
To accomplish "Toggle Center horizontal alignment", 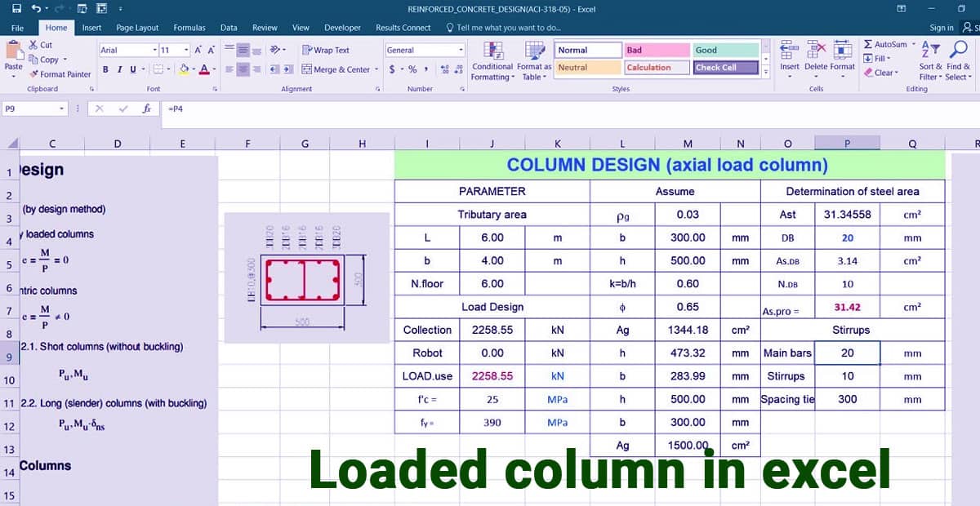I will pos(244,69).
